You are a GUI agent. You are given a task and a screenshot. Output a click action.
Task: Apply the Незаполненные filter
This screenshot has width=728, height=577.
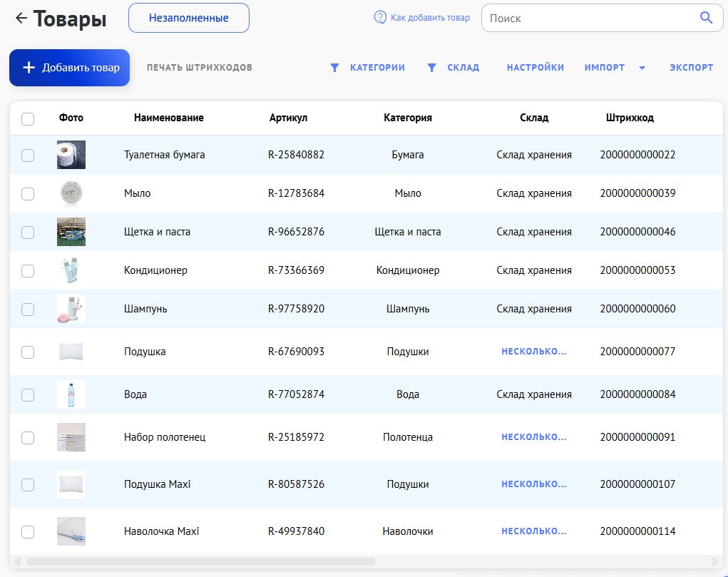pyautogui.click(x=188, y=17)
